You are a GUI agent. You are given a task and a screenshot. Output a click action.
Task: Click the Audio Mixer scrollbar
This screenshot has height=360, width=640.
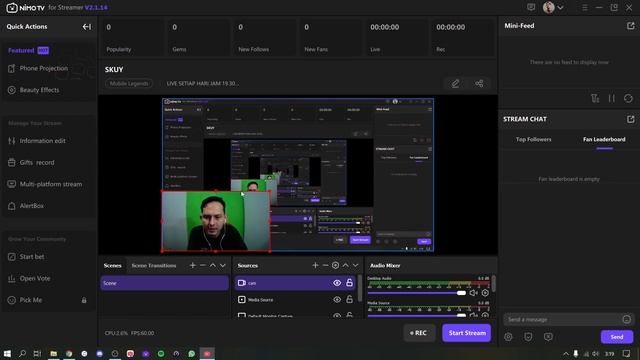click(494, 284)
